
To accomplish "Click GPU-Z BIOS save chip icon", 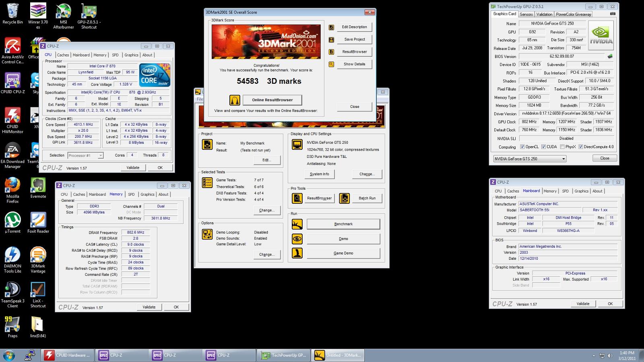I will [610, 56].
